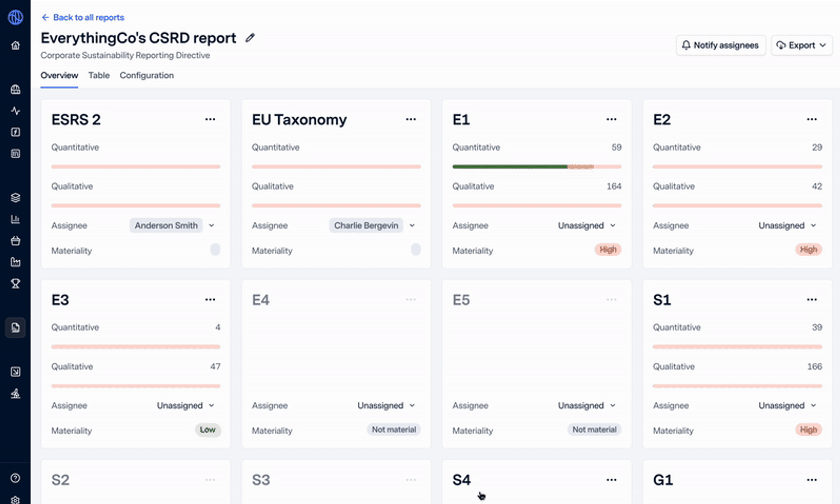840x504 pixels.
Task: Click the layers stack sidebar icon
Action: tap(15, 198)
